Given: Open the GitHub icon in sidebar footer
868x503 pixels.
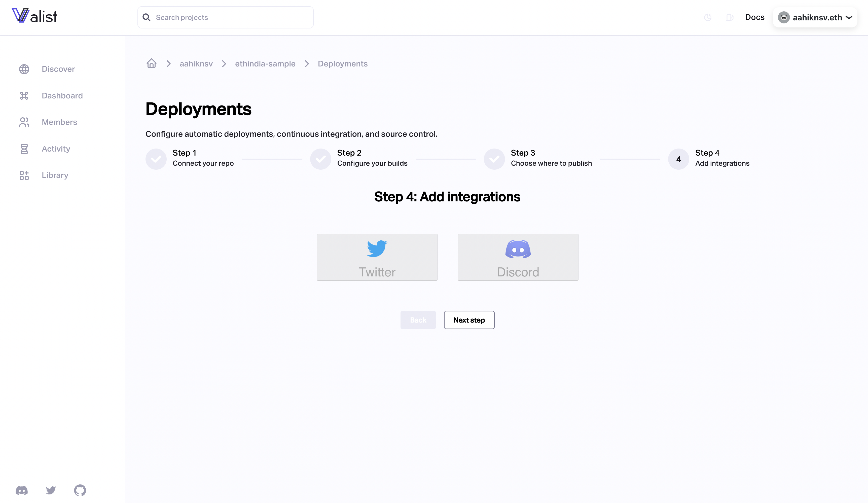Looking at the screenshot, I should point(80,490).
